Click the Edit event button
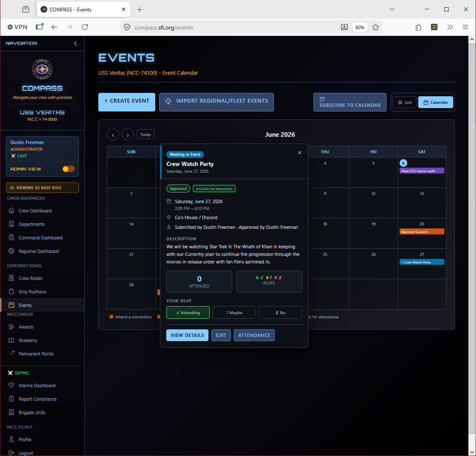Screen dimensions: 476x456 click(x=221, y=335)
